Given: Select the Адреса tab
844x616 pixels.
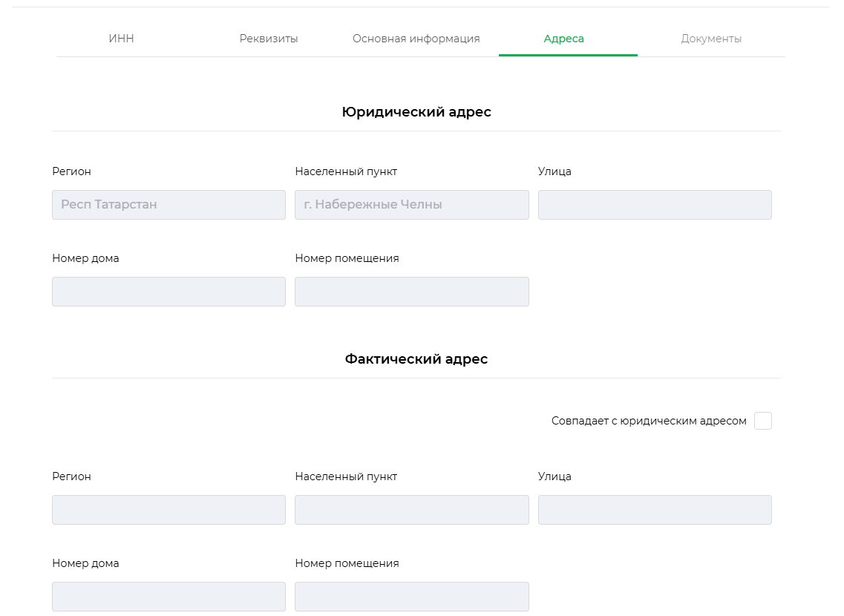Looking at the screenshot, I should [563, 39].
